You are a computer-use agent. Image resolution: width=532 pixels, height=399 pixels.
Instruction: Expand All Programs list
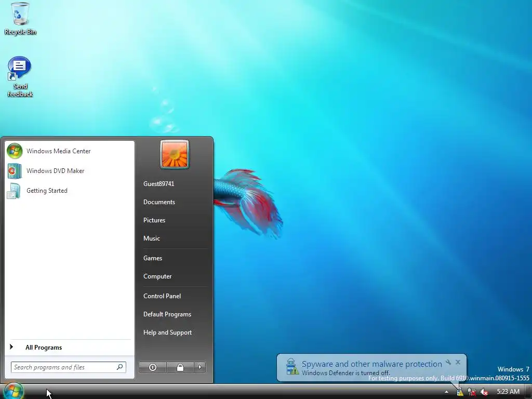click(70, 348)
